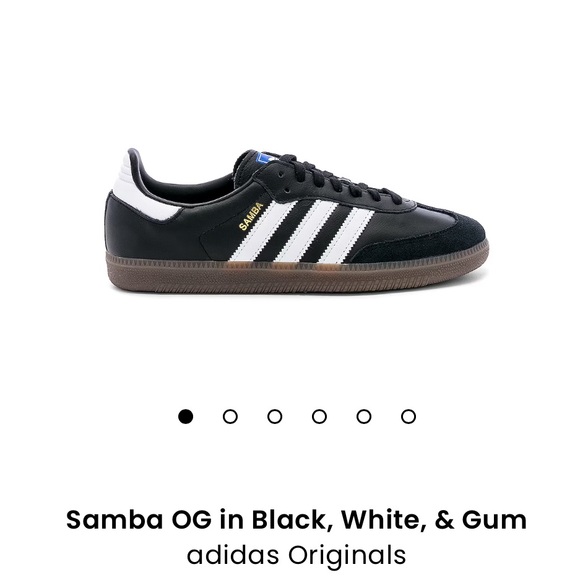Visit the adidas Originals brand link

pyautogui.click(x=296, y=555)
